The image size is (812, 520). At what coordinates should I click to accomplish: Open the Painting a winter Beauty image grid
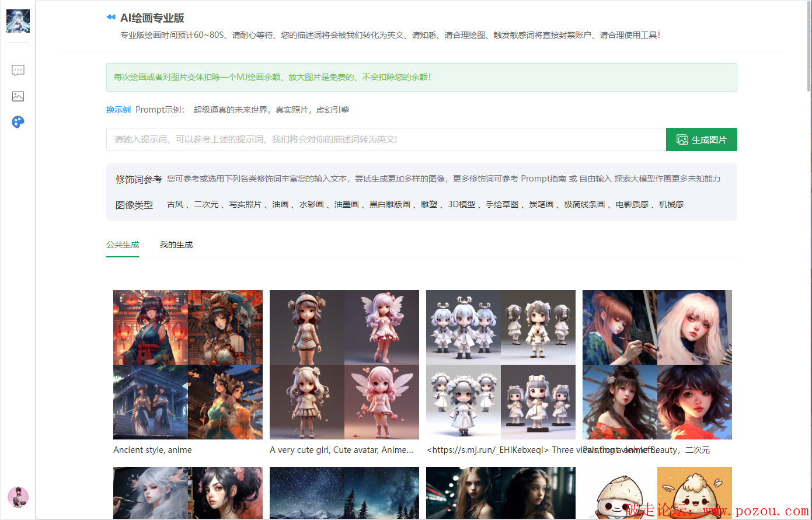(657, 365)
